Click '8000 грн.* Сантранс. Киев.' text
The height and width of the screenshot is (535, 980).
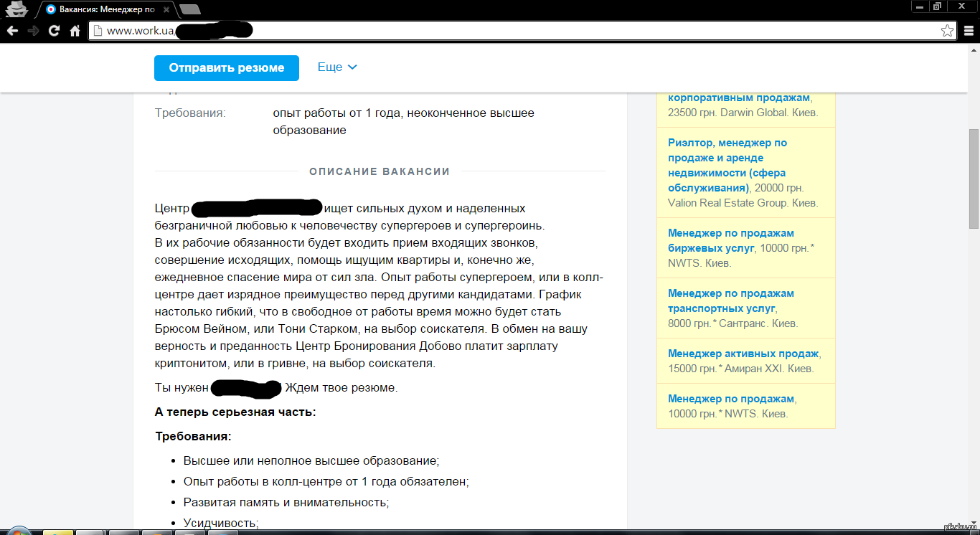[732, 323]
